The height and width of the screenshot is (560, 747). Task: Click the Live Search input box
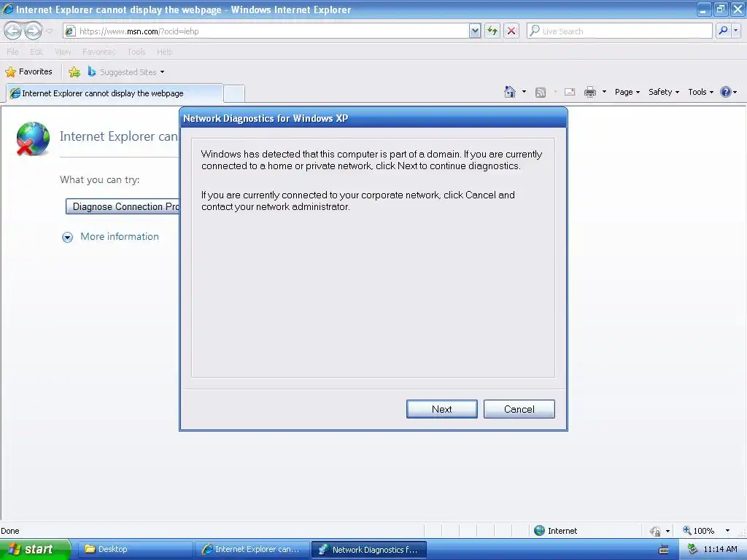619,31
